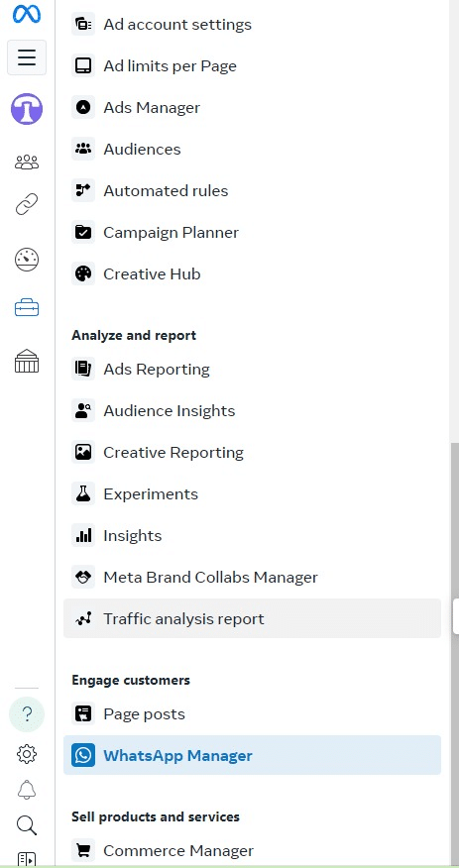Open Insights
The width and height of the screenshot is (459, 868).
pos(252,535)
